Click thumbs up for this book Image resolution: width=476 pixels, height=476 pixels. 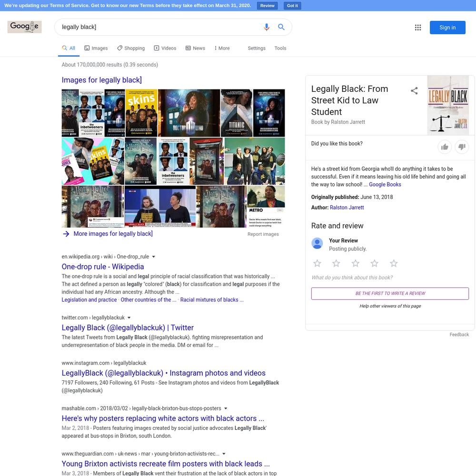coord(445,147)
